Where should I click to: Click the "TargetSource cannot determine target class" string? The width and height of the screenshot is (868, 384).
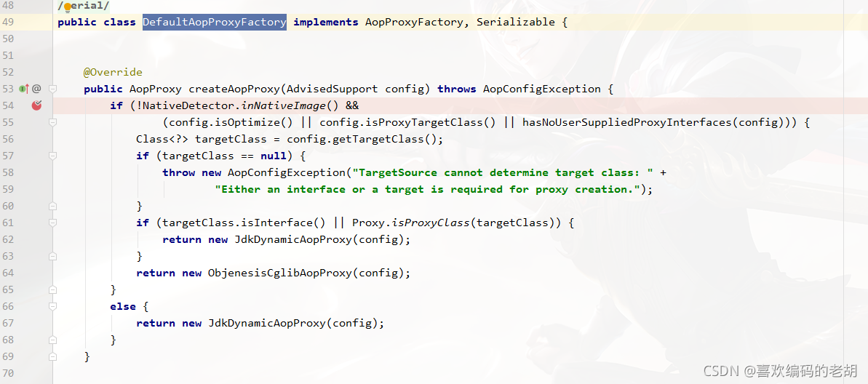pyautogui.click(x=503, y=172)
